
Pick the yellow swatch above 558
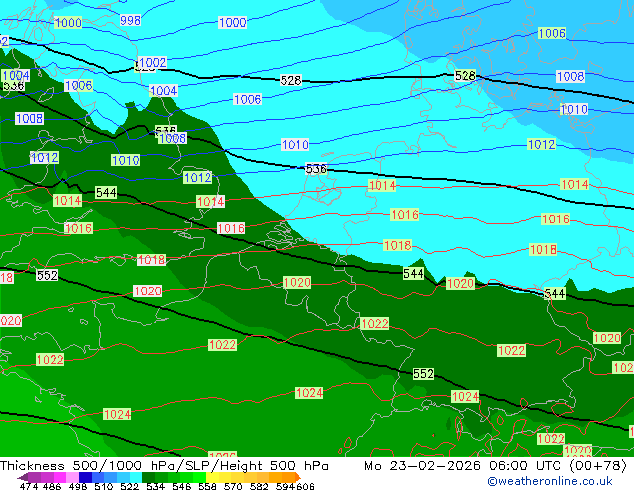(212, 477)
